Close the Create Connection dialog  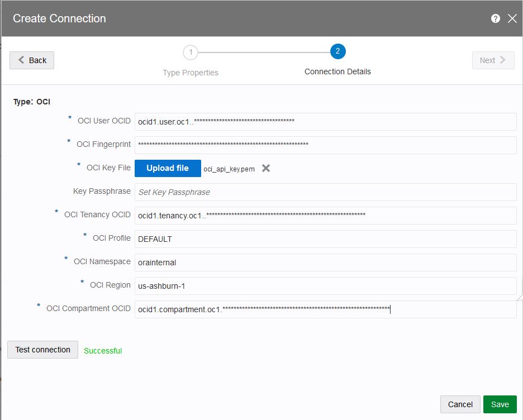[x=512, y=18]
